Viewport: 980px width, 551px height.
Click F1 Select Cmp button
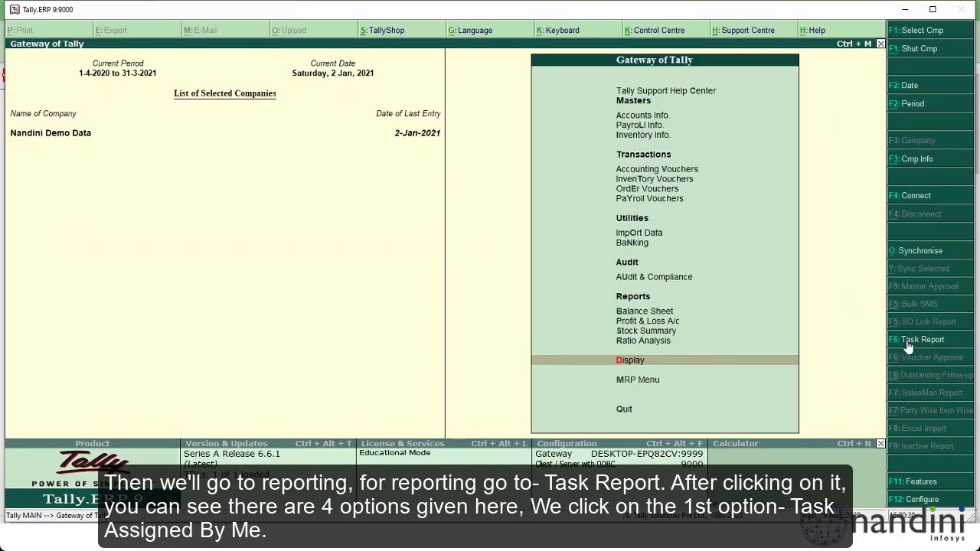click(x=930, y=31)
